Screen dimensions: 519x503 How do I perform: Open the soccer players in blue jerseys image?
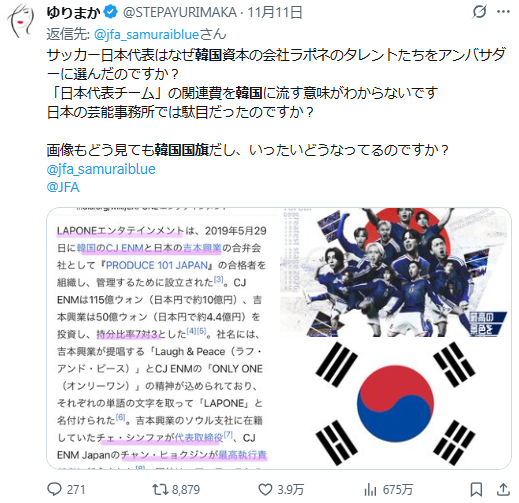395,272
